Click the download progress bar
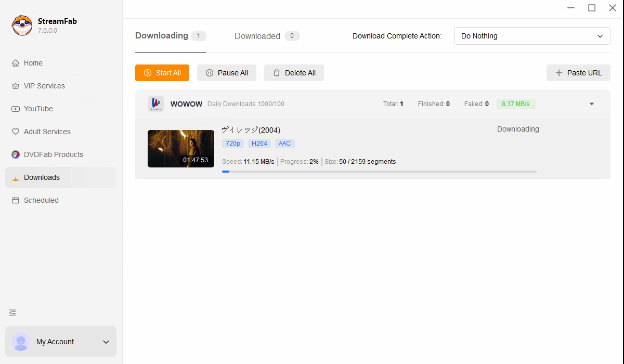The width and height of the screenshot is (624, 364). (x=379, y=172)
